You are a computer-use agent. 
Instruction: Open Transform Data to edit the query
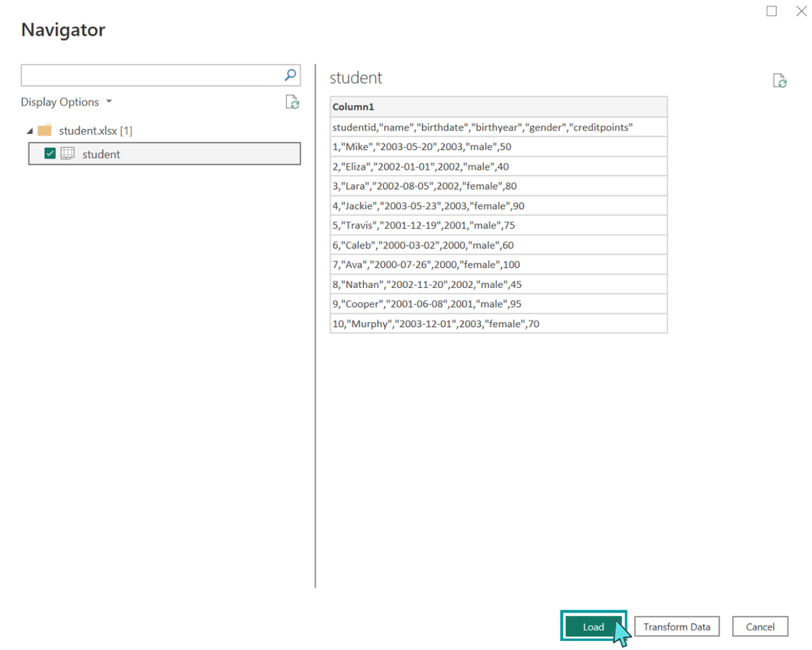[676, 626]
